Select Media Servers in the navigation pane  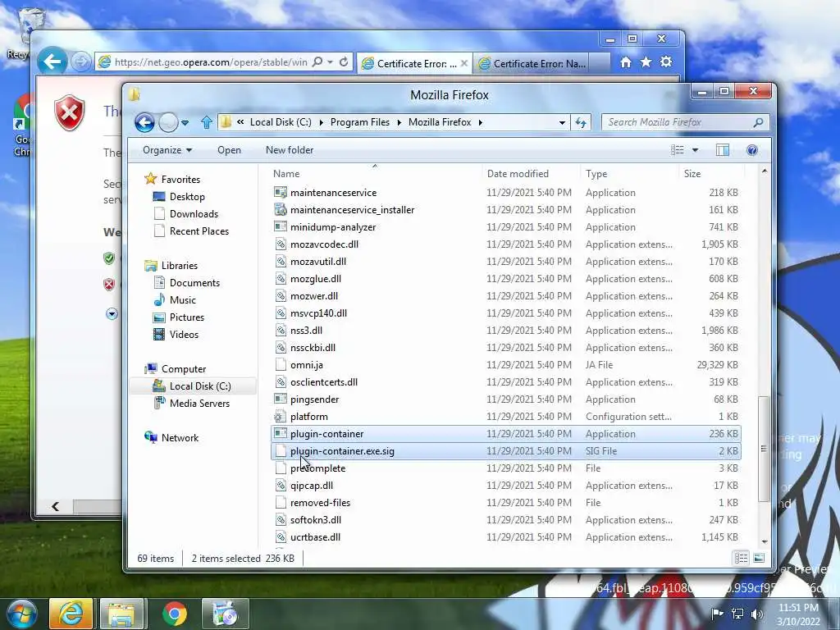click(199, 404)
